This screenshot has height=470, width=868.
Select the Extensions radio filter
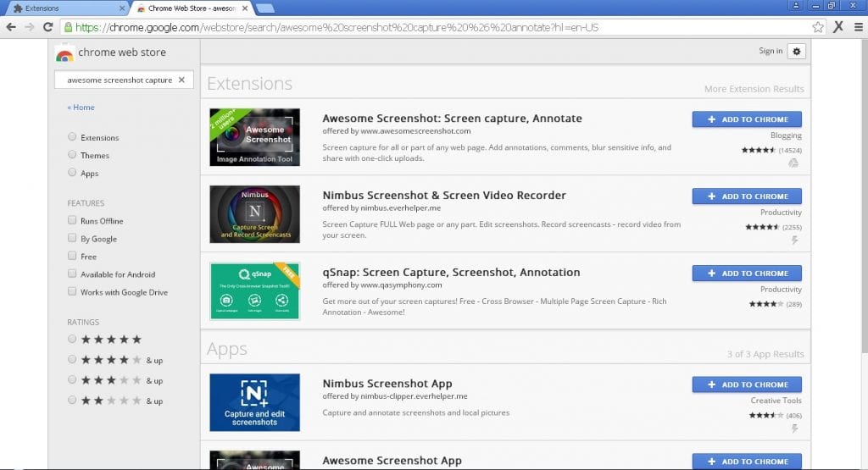click(72, 137)
